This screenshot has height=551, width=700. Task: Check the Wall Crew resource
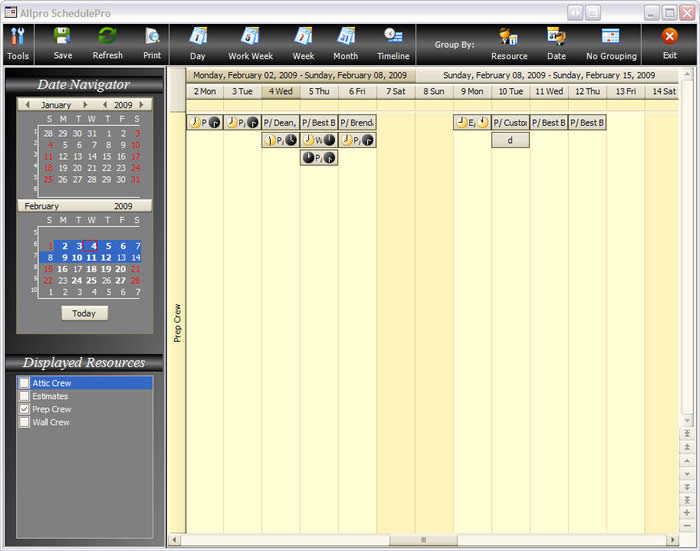click(x=24, y=422)
